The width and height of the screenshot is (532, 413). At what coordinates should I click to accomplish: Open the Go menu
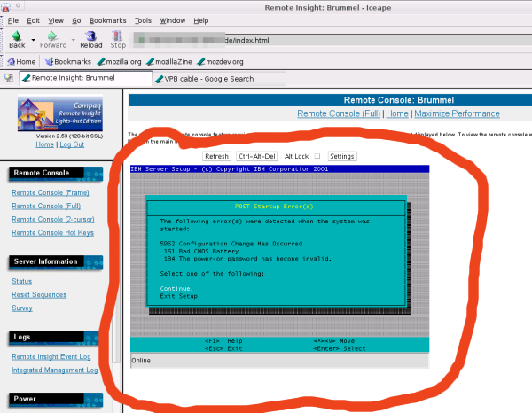coord(76,20)
